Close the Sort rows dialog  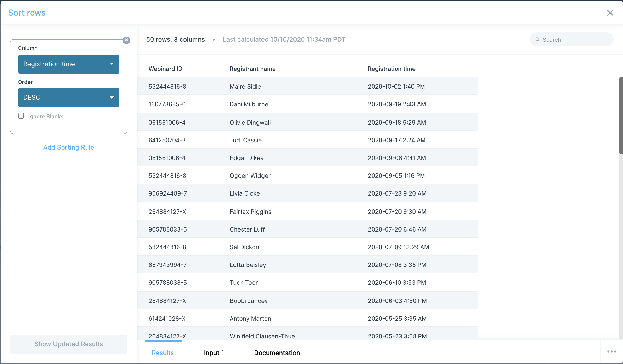click(610, 13)
